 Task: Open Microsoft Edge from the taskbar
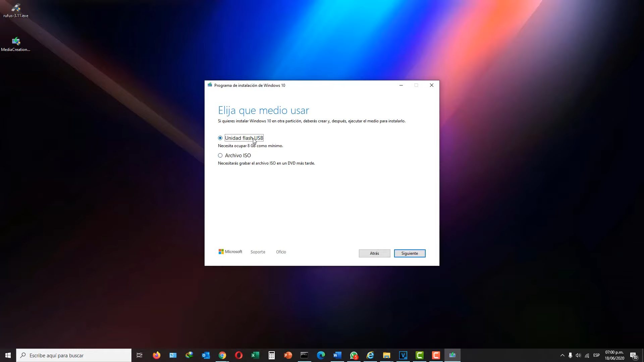point(321,355)
